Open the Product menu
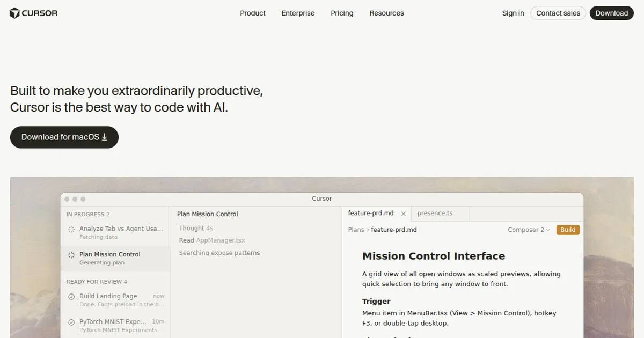644x338 pixels. (253, 13)
